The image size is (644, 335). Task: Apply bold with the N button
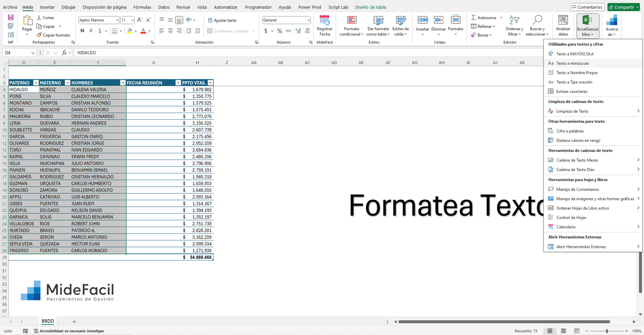(x=82, y=31)
